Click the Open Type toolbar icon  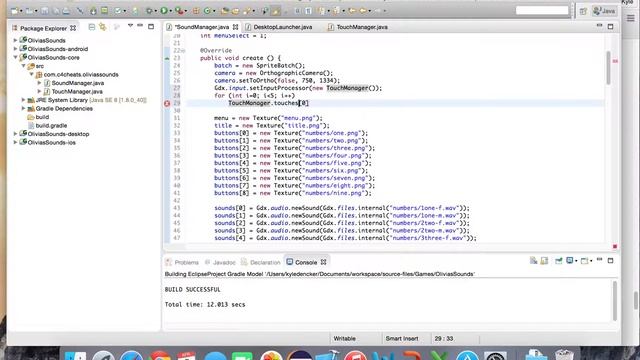click(225, 11)
